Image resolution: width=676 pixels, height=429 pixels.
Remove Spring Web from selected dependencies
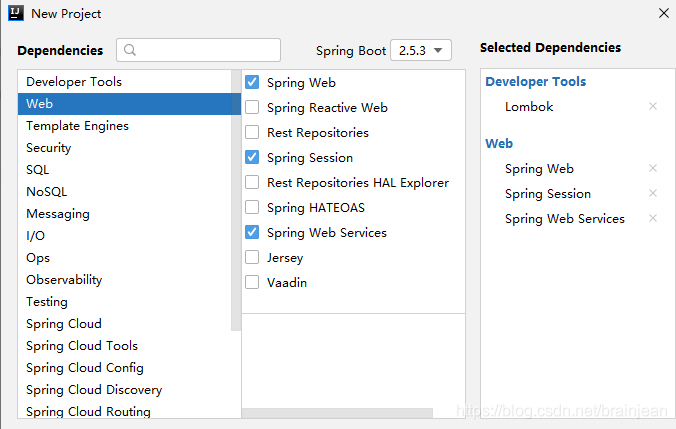pyautogui.click(x=653, y=168)
